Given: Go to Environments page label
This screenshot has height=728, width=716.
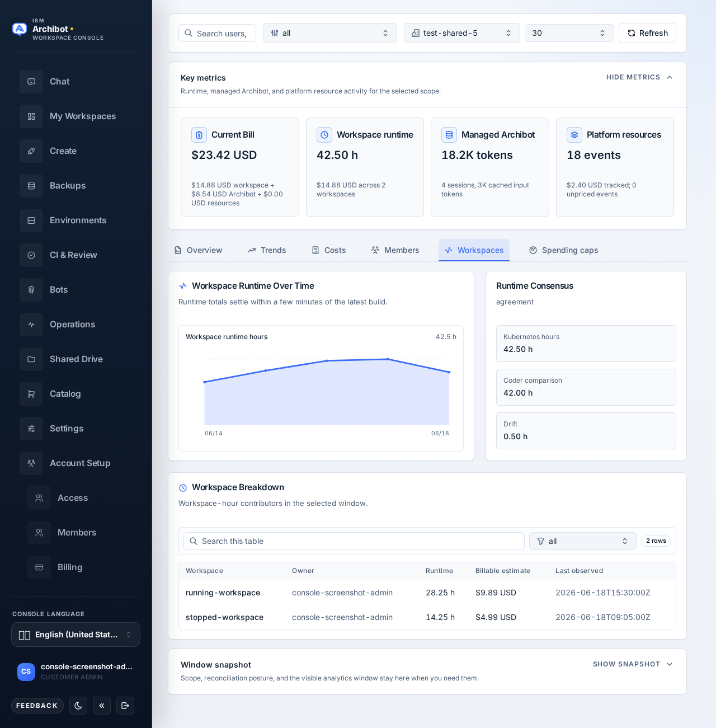Looking at the screenshot, I should [78, 220].
